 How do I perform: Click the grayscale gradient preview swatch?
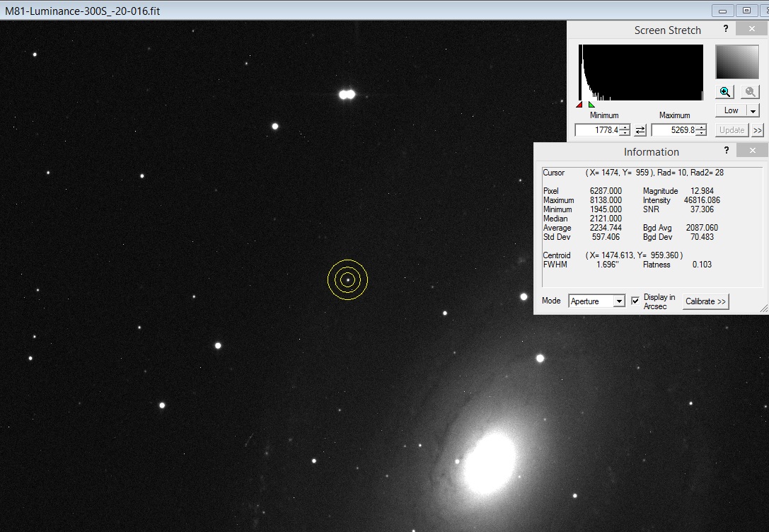pyautogui.click(x=736, y=62)
